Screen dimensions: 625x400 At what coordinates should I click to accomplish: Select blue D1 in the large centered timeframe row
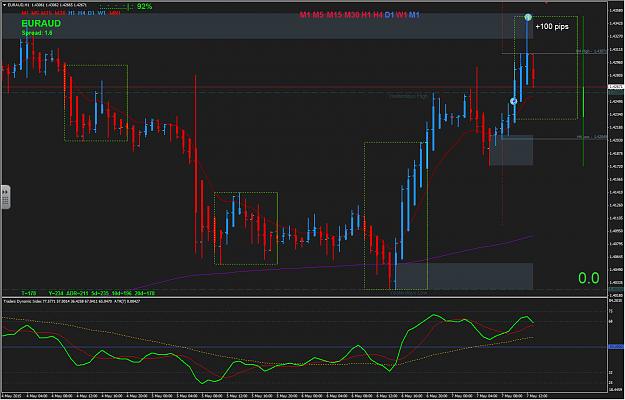click(x=389, y=15)
